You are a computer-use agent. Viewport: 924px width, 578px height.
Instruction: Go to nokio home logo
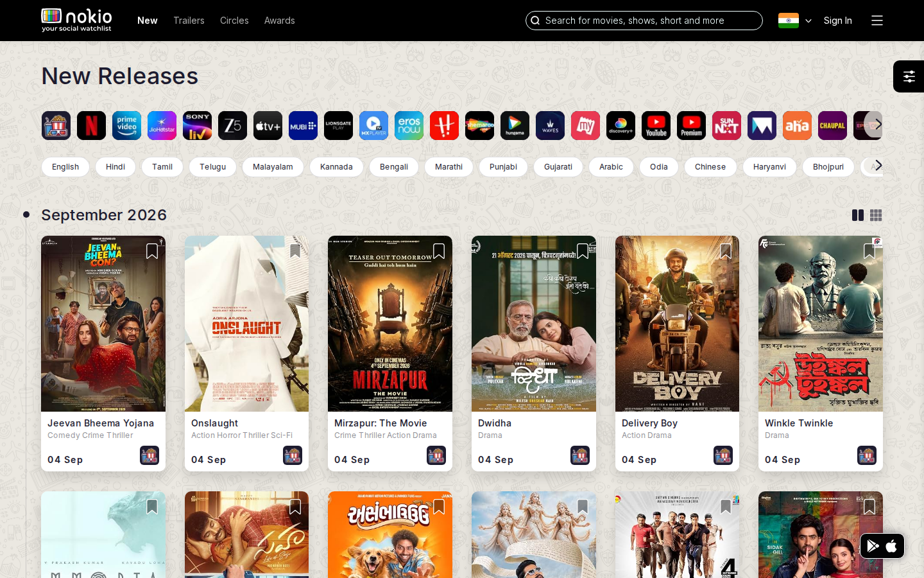coord(76,20)
